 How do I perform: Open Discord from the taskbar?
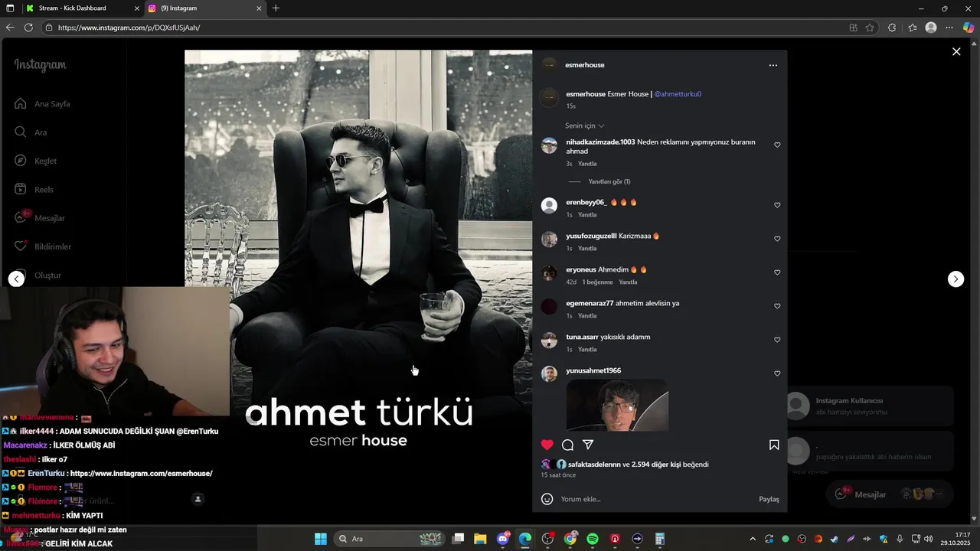[x=503, y=539]
